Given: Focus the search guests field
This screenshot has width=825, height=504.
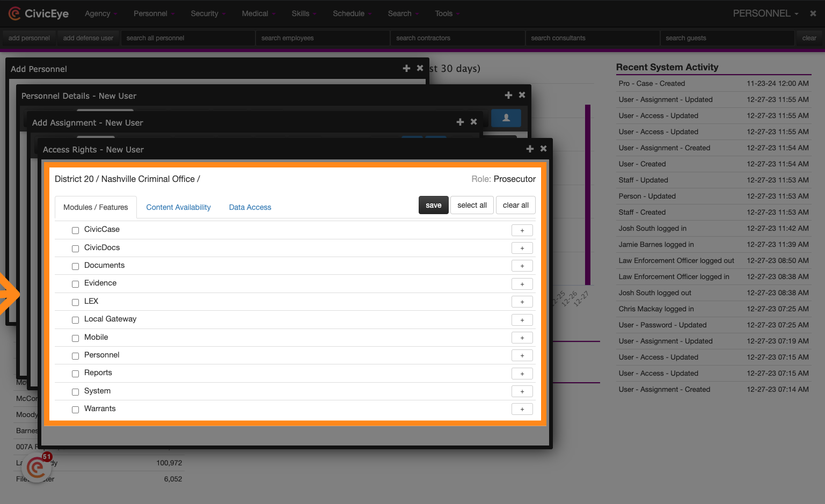Looking at the screenshot, I should pyautogui.click(x=727, y=38).
